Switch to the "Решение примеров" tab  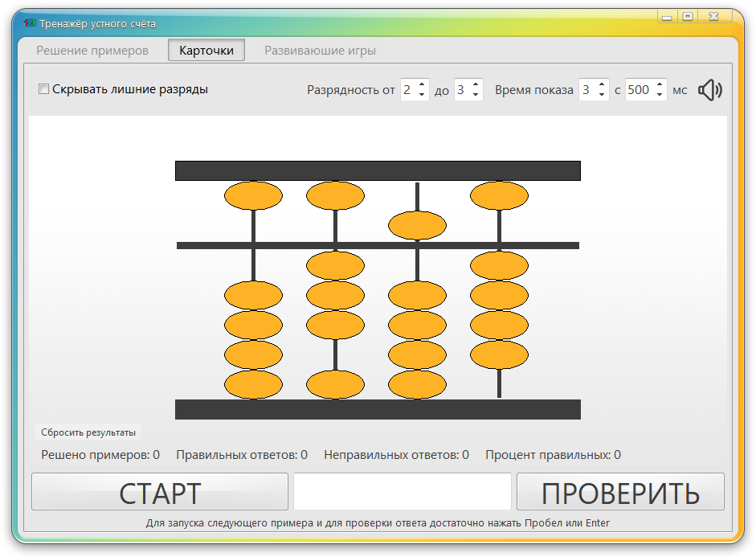pyautogui.click(x=91, y=50)
